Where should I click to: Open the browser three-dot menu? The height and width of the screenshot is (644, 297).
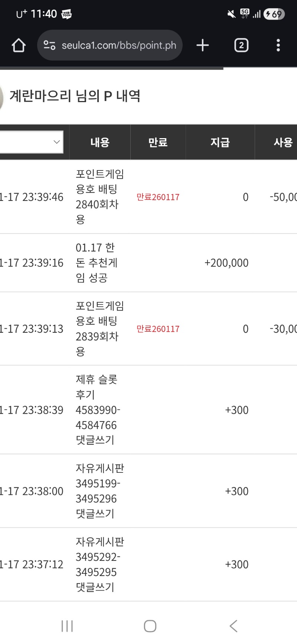[x=278, y=46]
